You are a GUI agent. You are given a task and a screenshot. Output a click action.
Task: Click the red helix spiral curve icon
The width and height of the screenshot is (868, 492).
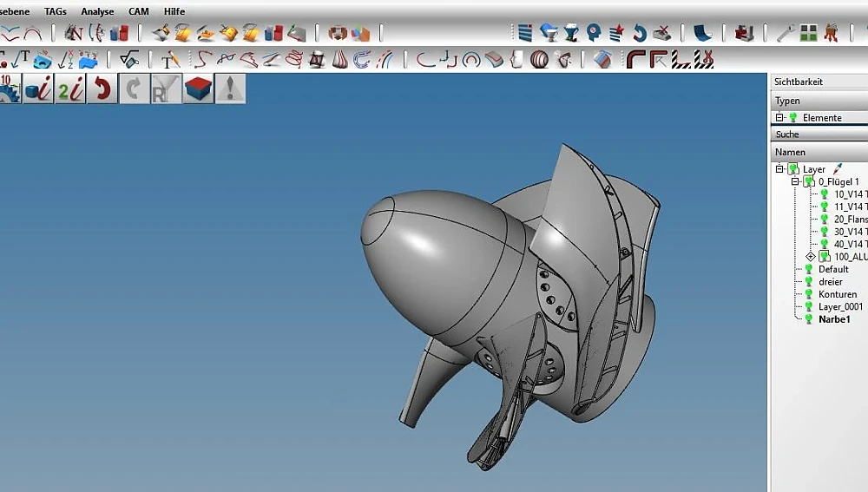coord(294,59)
